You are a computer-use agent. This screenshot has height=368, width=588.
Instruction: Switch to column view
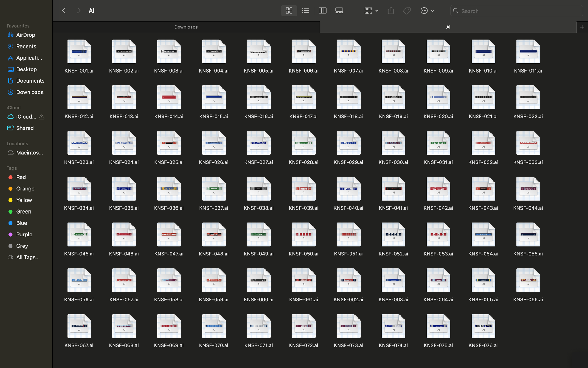click(322, 10)
